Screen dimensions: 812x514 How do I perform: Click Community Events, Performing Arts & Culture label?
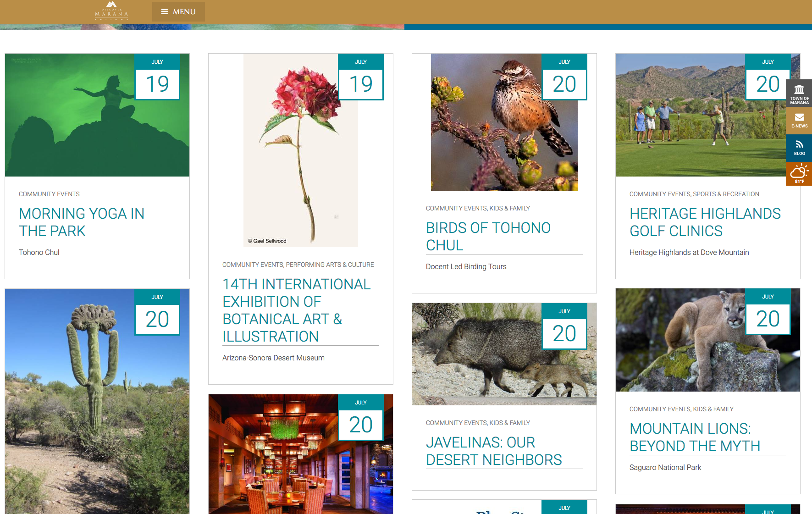(x=298, y=265)
